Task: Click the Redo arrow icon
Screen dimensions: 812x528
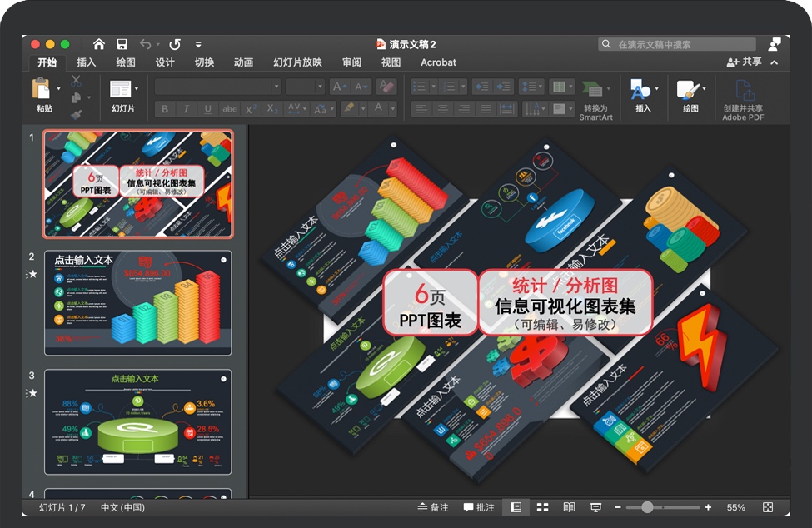Action: [174, 44]
